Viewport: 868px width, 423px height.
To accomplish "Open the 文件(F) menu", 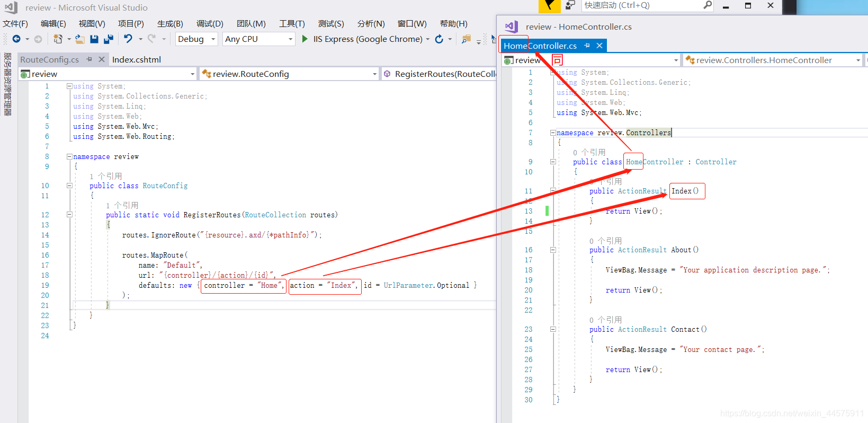I will click(x=15, y=24).
